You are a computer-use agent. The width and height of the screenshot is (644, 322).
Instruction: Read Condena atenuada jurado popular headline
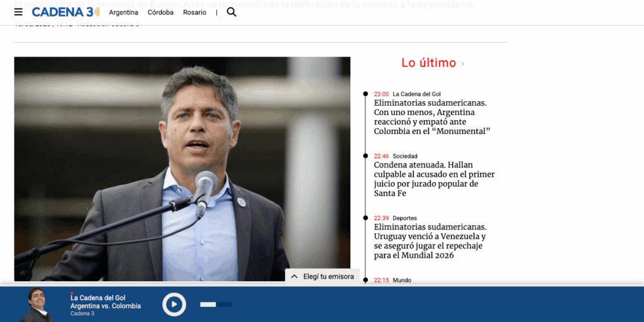click(x=434, y=179)
